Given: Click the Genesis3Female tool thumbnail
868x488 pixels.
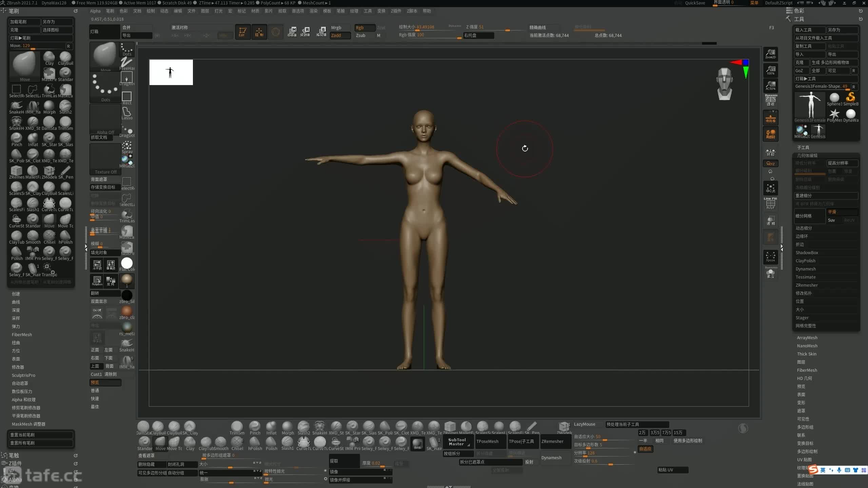Looking at the screenshot, I should (810, 106).
